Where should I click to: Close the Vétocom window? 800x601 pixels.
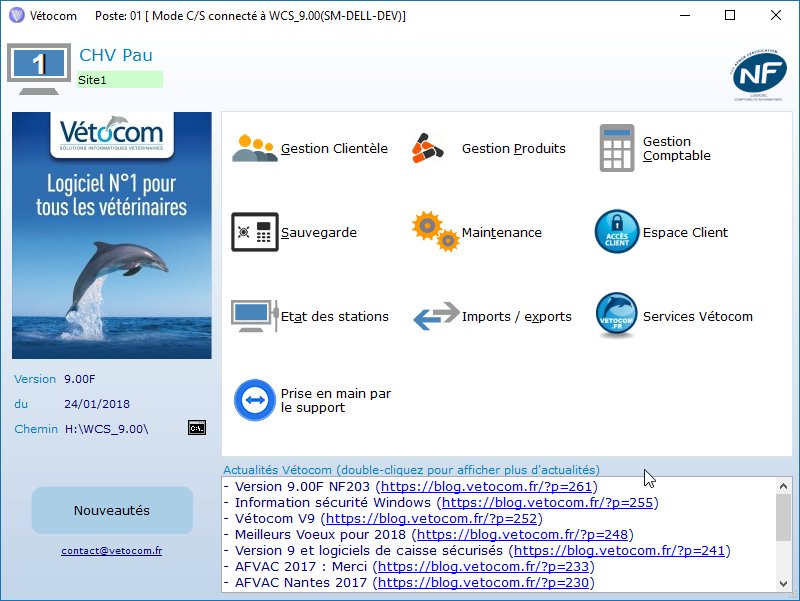[x=776, y=15]
